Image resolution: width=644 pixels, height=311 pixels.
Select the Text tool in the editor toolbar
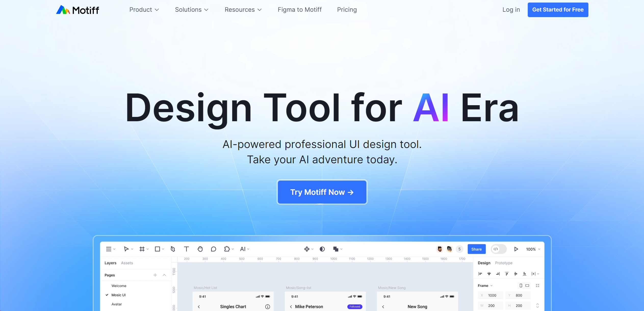pyautogui.click(x=186, y=249)
